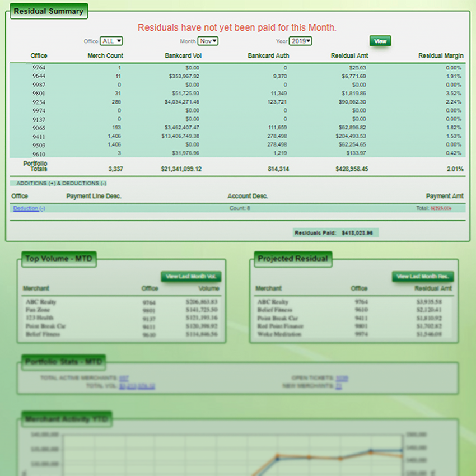Click Portfolio Totals residual $428,958.45
The height and width of the screenshot is (476, 476).
point(352,169)
